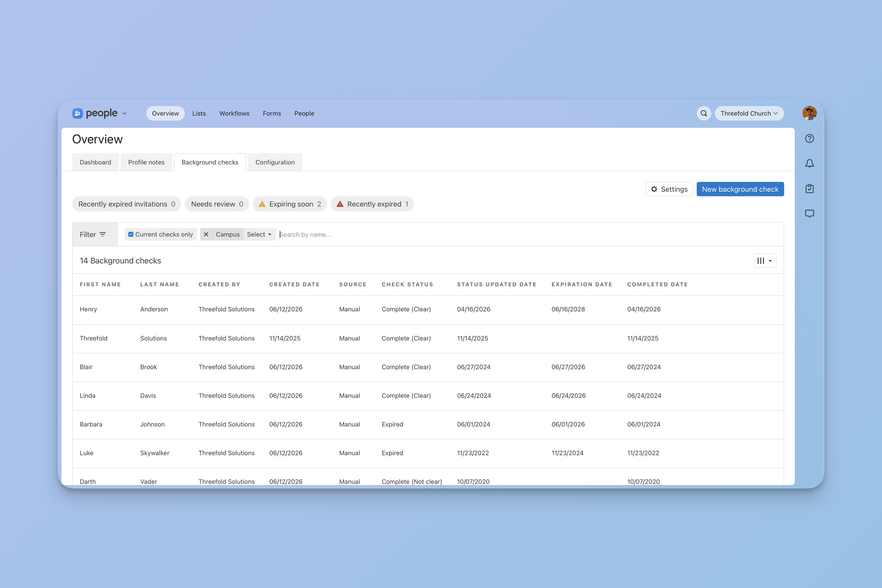Viewport: 882px width, 588px height.
Task: Open the chat message icon in sidebar
Action: click(809, 214)
